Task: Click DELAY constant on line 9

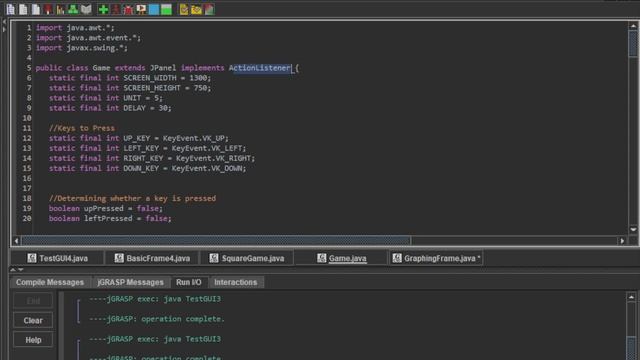Action: (x=134, y=108)
